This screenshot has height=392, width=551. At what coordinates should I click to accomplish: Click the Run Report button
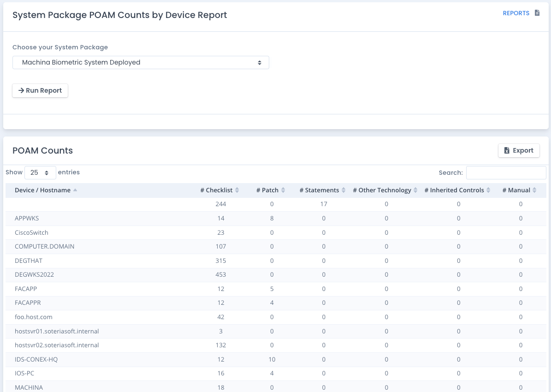coord(40,91)
